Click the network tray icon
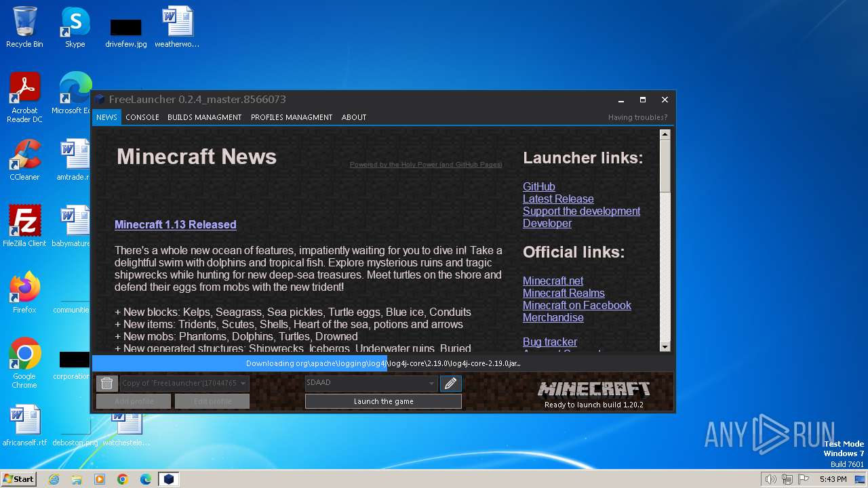Image resolution: width=868 pixels, height=488 pixels. [787, 479]
